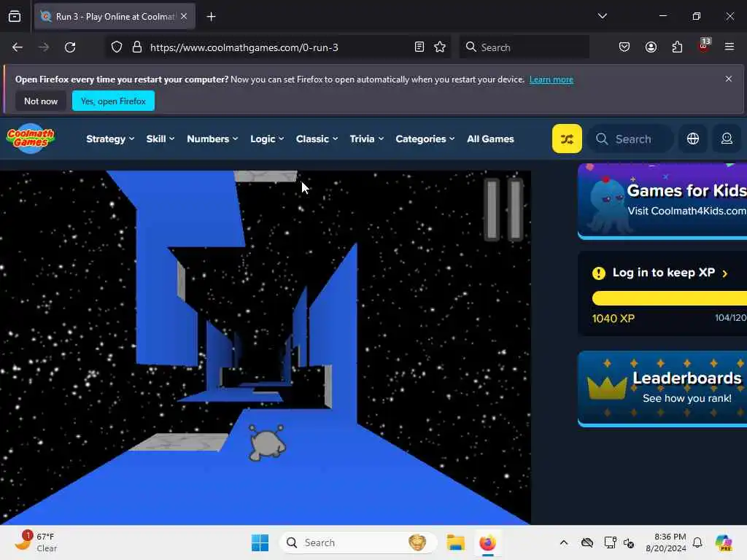Click the Coolmath site search field
Screen dimensions: 747x560
(x=630, y=139)
